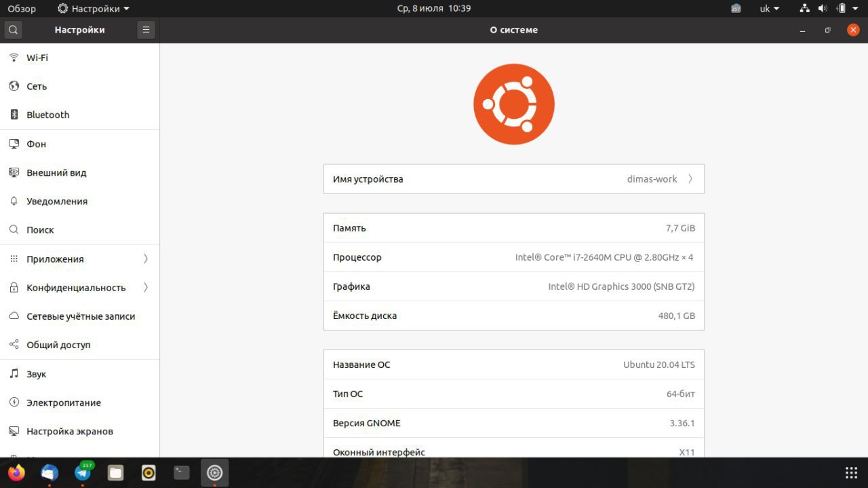Click the globe icon next to Сеть
Image resolution: width=868 pixels, height=488 pixels.
click(x=14, y=86)
